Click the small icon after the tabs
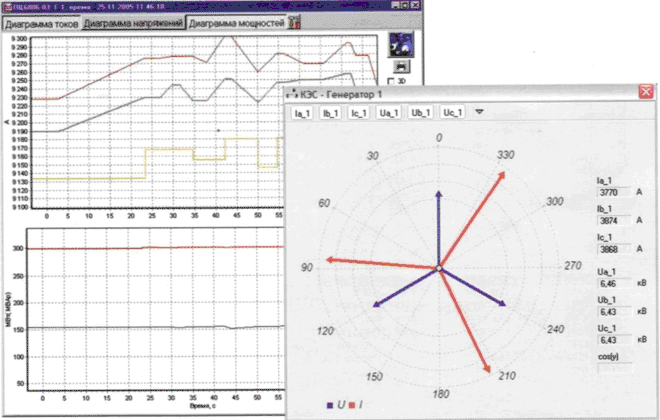This screenshot has width=660, height=420. (x=295, y=22)
